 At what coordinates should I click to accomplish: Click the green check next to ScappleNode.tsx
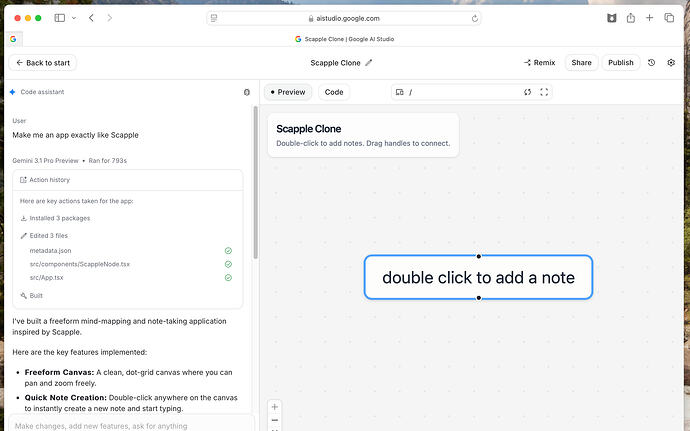[228, 264]
